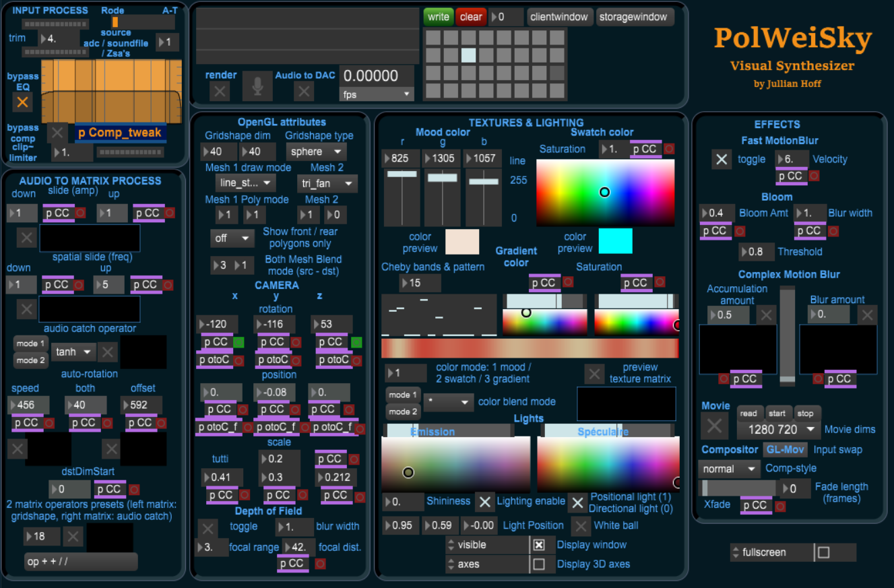The height and width of the screenshot is (588, 894).
Task: Click the bypass EQ X icon
Action: click(22, 102)
